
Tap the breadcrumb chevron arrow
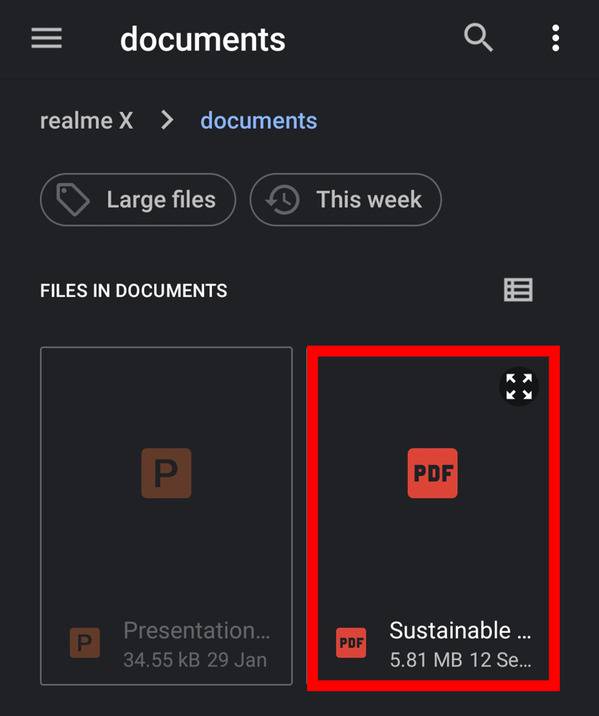[168, 121]
